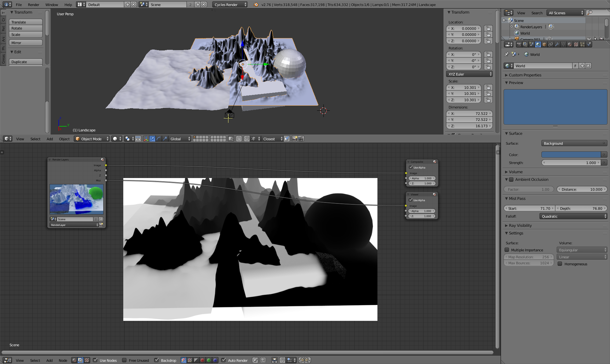
Task: Open the Render properties tab camera icon
Action: [x=519, y=44]
